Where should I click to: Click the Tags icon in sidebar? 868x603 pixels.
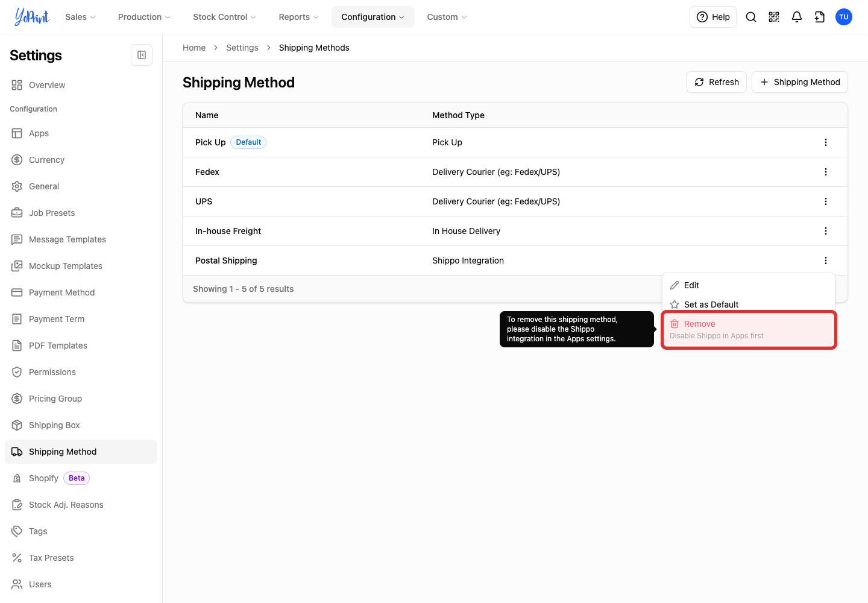click(x=17, y=531)
